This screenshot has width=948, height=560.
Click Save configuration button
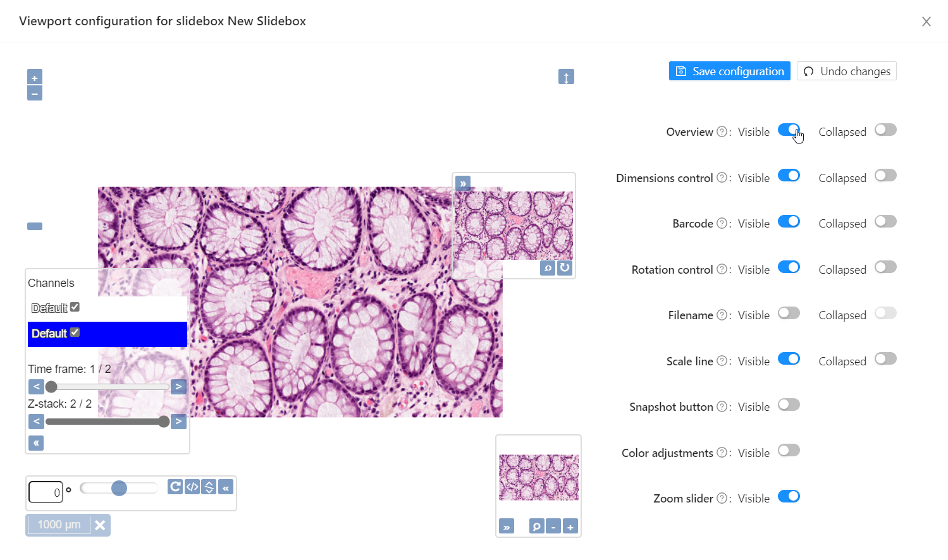(729, 71)
